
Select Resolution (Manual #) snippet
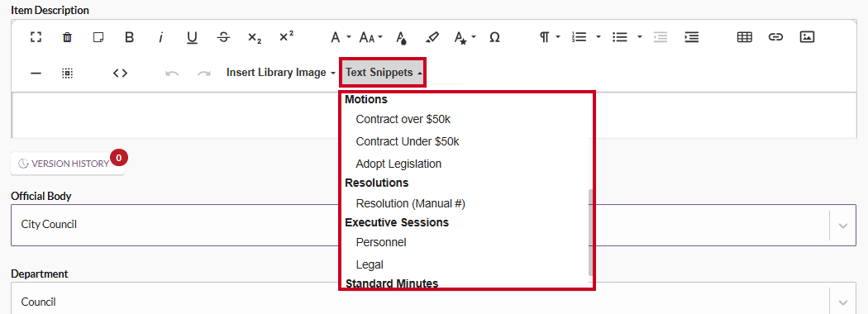410,203
